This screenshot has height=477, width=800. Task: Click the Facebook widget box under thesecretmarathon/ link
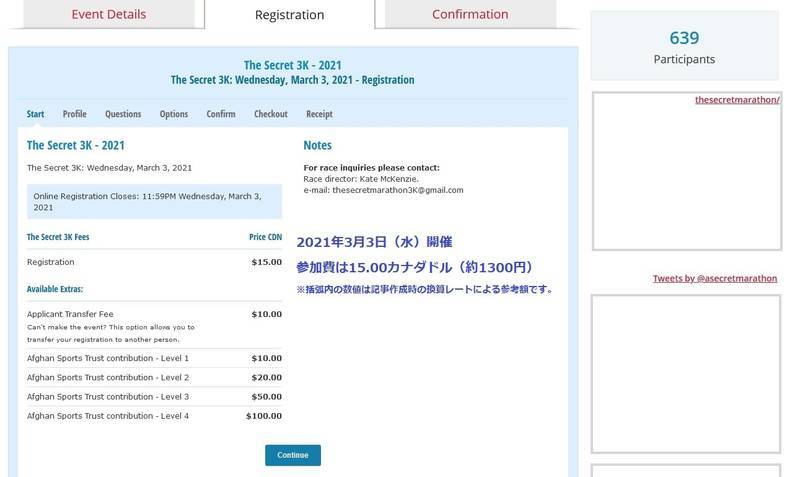(x=687, y=171)
